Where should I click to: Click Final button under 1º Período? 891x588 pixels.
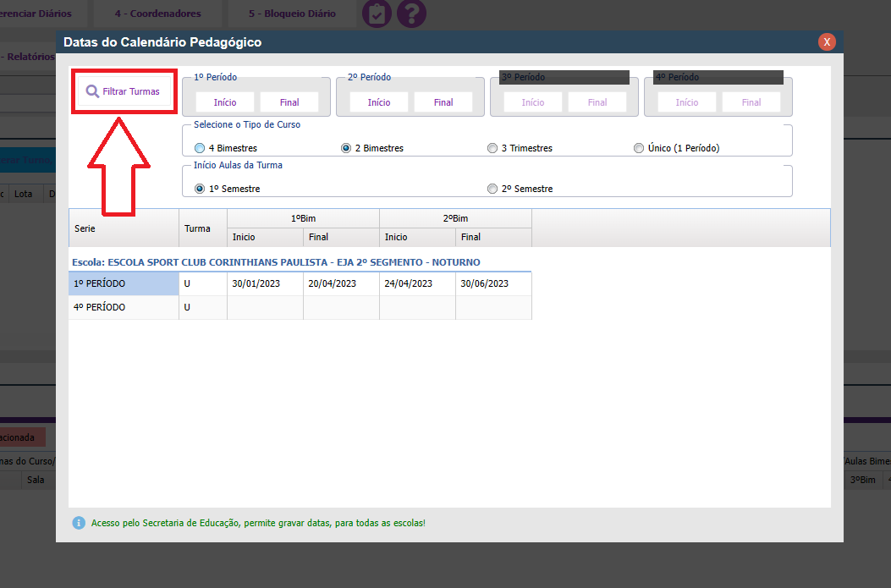[289, 102]
